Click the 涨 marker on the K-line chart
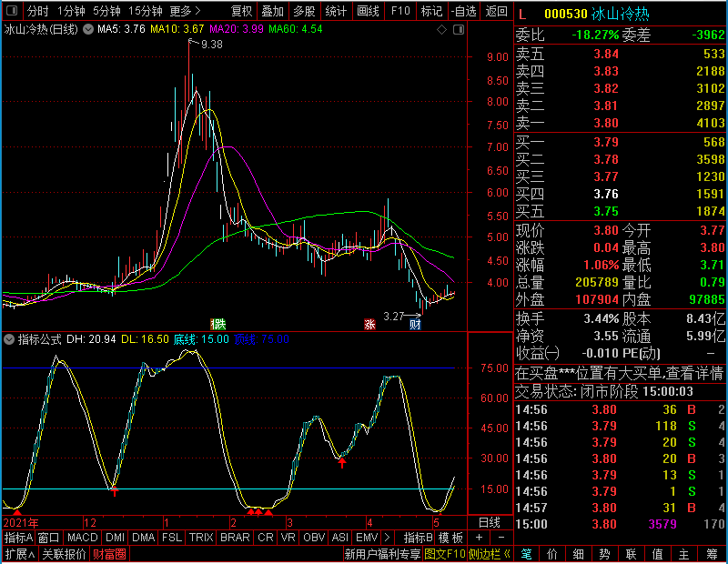Image resolution: width=728 pixels, height=564 pixels. pos(369,324)
